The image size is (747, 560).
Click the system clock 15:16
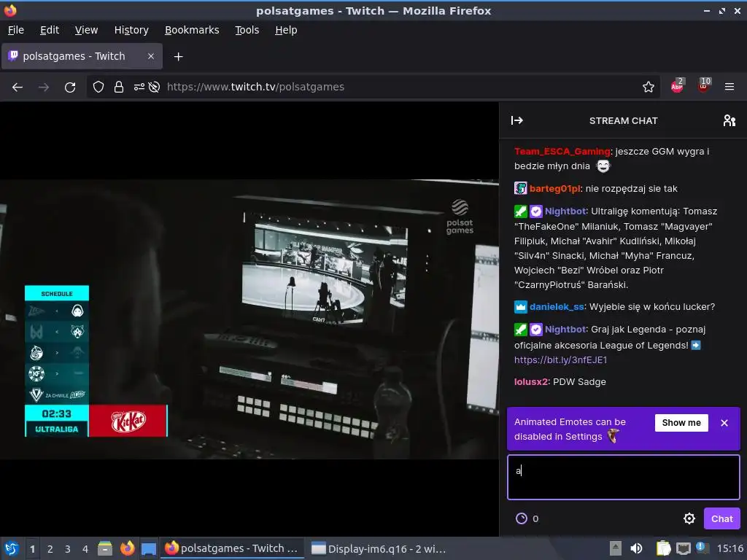[x=729, y=548]
